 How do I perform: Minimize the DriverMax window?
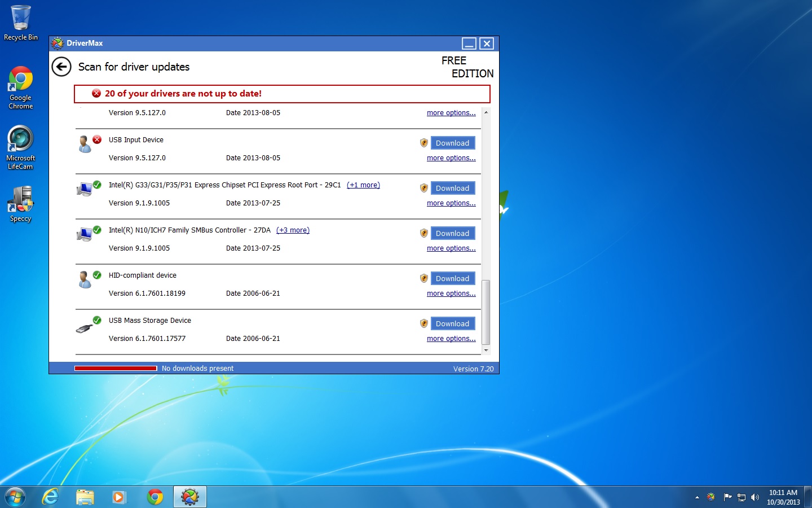469,43
